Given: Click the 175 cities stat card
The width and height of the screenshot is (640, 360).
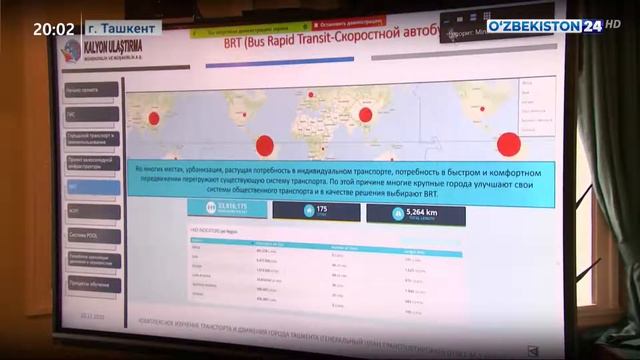Looking at the screenshot, I should click(316, 211).
